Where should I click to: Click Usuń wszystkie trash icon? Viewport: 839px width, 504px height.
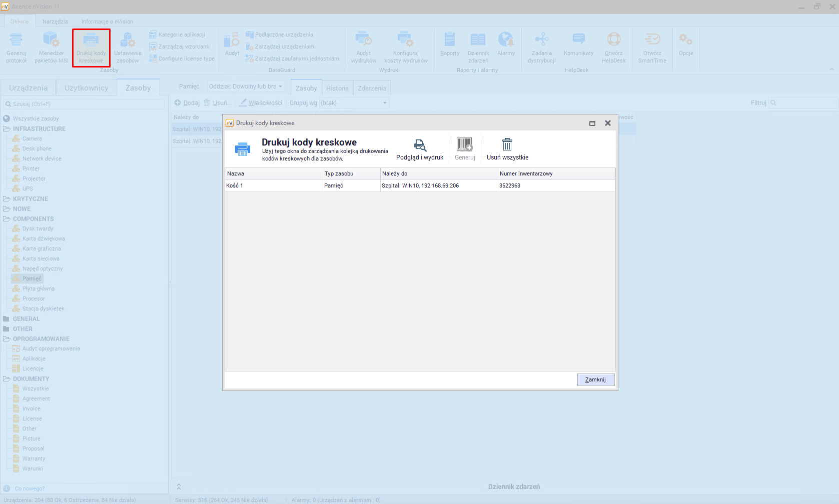coord(507,144)
